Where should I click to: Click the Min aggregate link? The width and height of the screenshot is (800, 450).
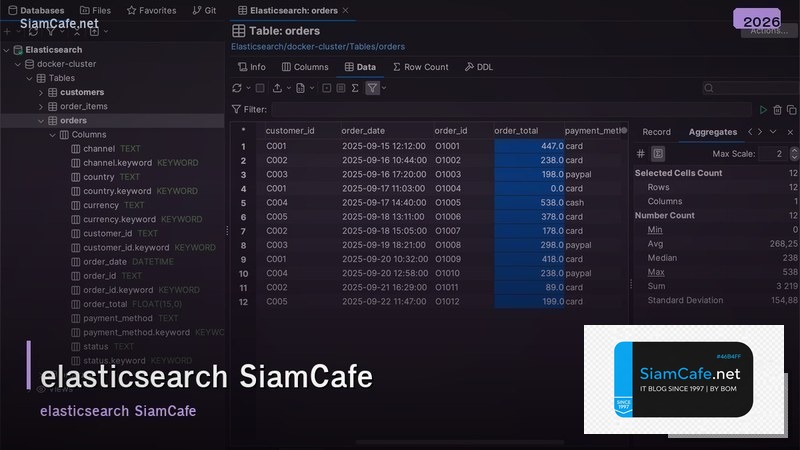tap(655, 230)
